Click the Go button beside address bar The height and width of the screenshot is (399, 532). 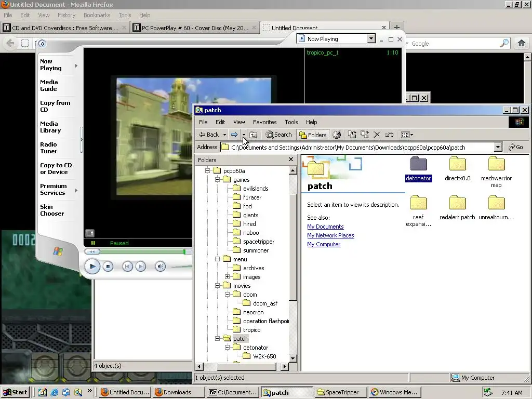click(516, 147)
